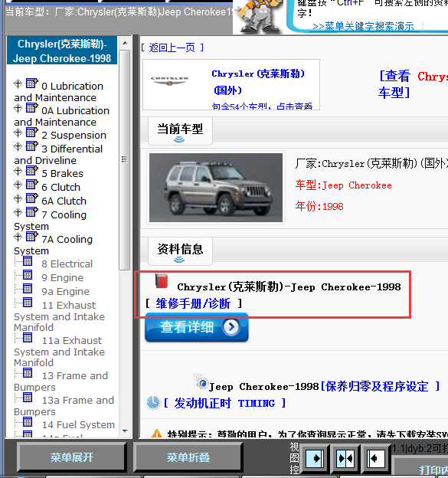
Task: Click the 5 Brakes folder icon
Action: pyautogui.click(x=31, y=170)
